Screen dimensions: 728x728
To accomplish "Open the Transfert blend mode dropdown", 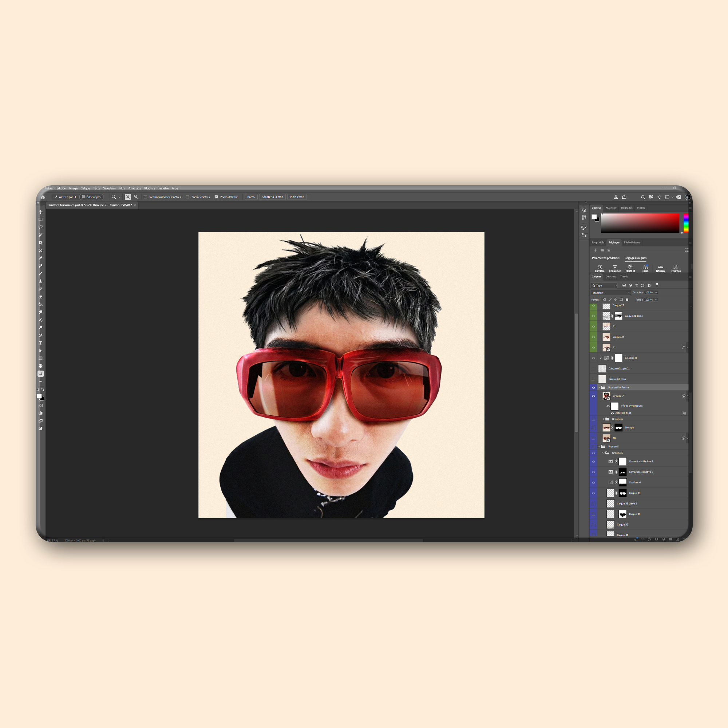I will [610, 292].
